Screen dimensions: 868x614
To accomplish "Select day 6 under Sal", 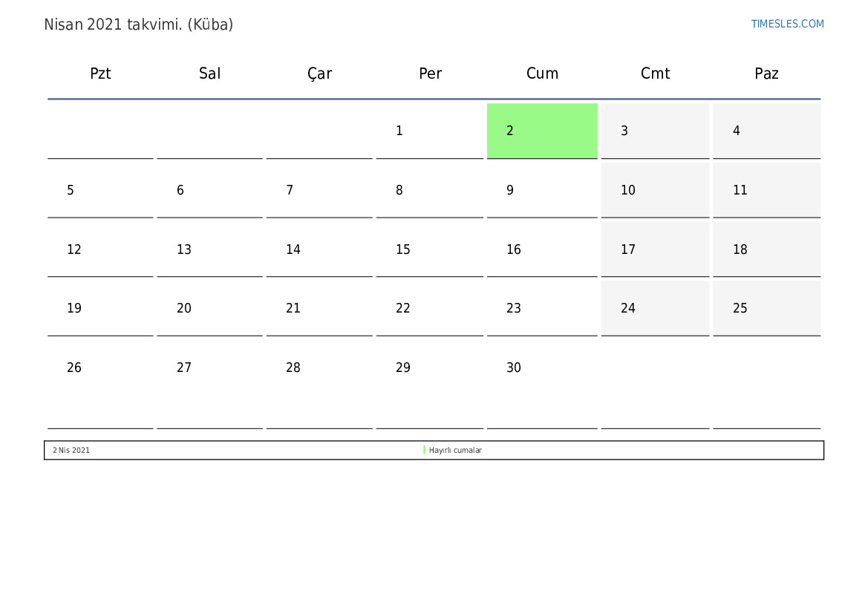I will (x=209, y=190).
